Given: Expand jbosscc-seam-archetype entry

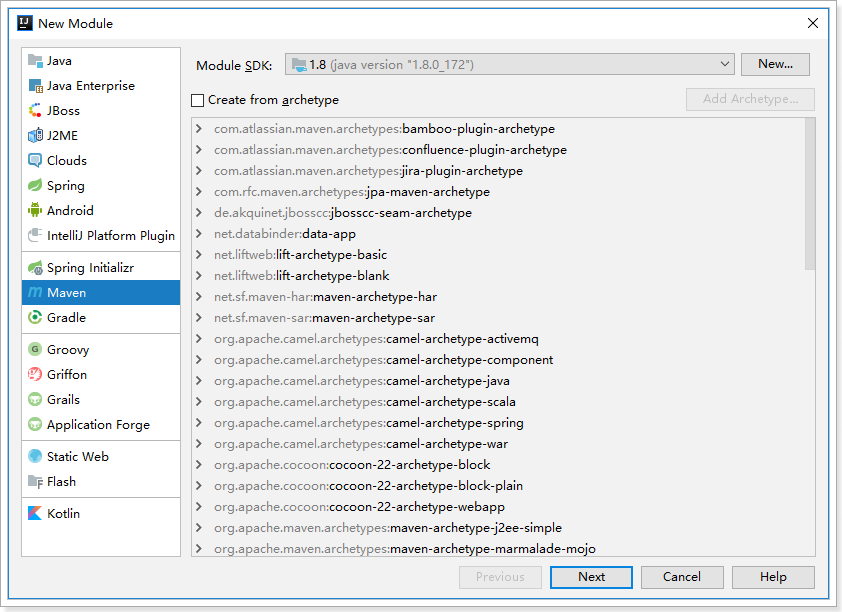Looking at the screenshot, I should click(x=199, y=213).
